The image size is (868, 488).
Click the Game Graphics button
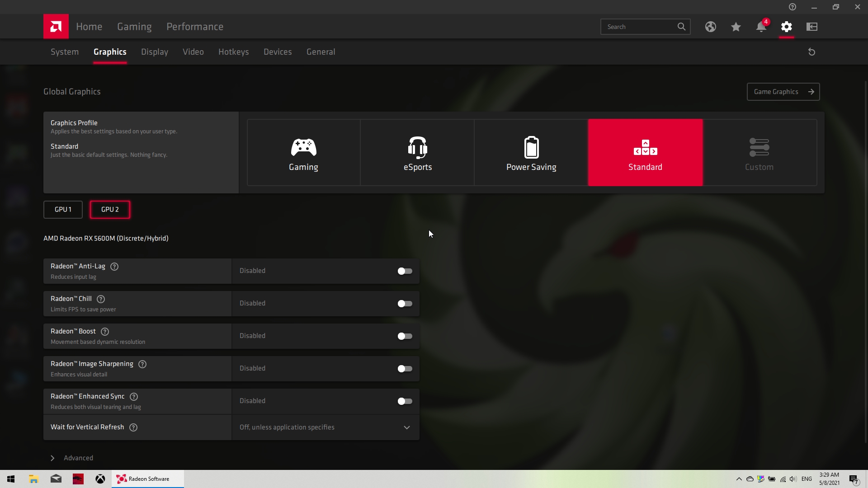pyautogui.click(x=783, y=92)
